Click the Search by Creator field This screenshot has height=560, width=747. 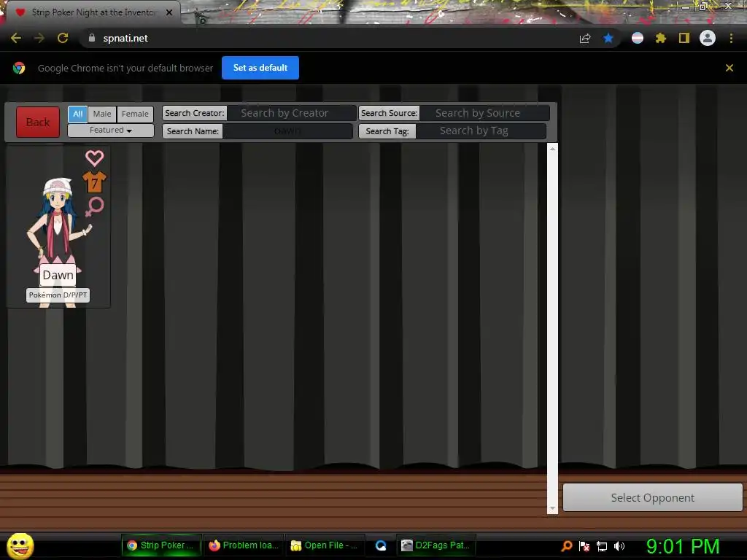[x=291, y=113]
